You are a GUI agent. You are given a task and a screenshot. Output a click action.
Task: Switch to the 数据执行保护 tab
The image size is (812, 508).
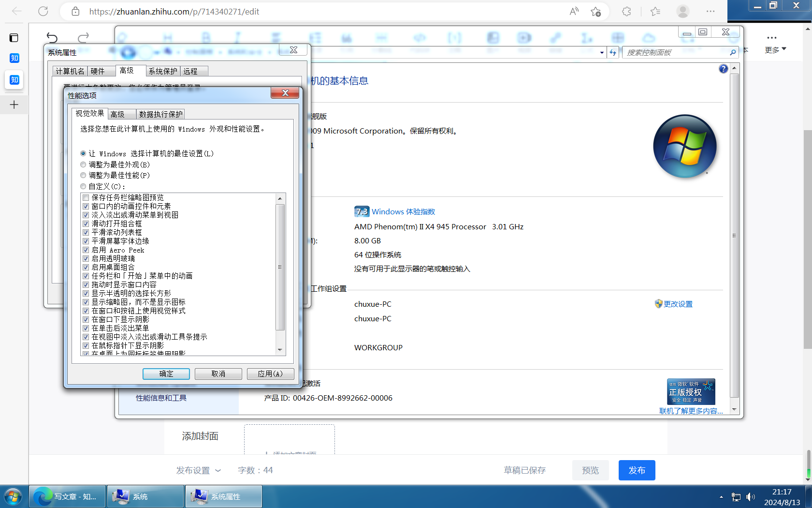pyautogui.click(x=160, y=114)
